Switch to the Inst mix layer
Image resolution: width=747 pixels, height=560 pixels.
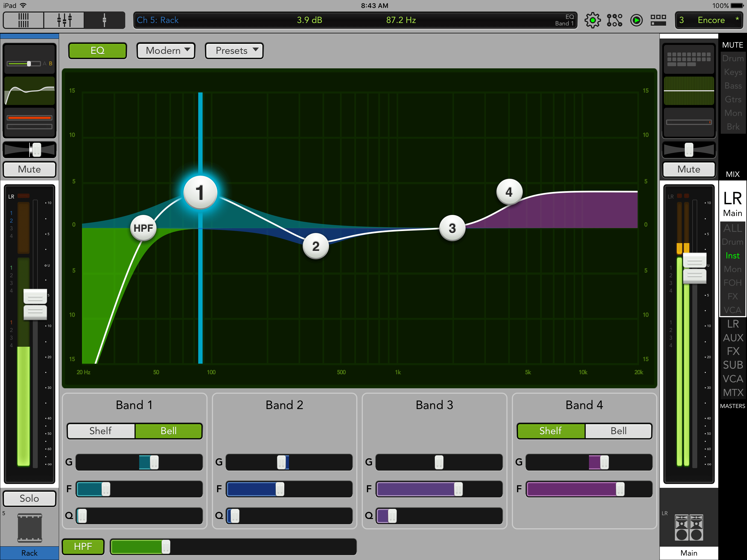coord(732,255)
